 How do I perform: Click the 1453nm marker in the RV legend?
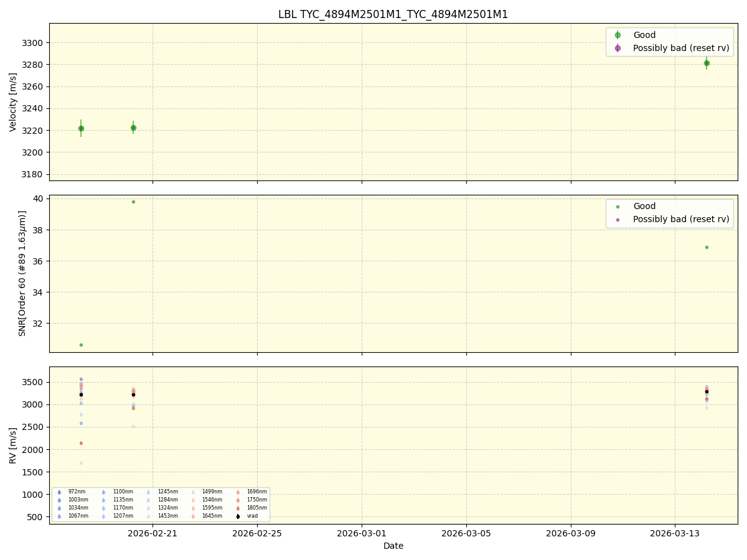(148, 516)
